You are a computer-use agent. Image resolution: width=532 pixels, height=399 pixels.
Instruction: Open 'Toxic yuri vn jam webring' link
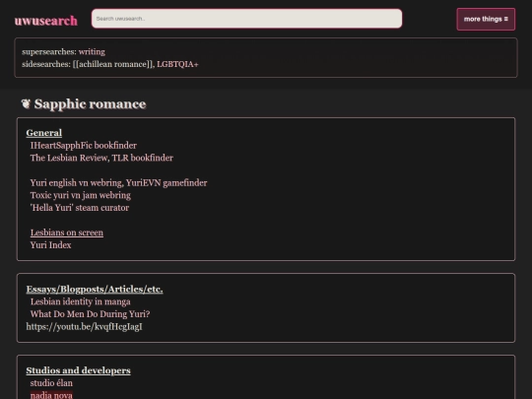click(81, 195)
